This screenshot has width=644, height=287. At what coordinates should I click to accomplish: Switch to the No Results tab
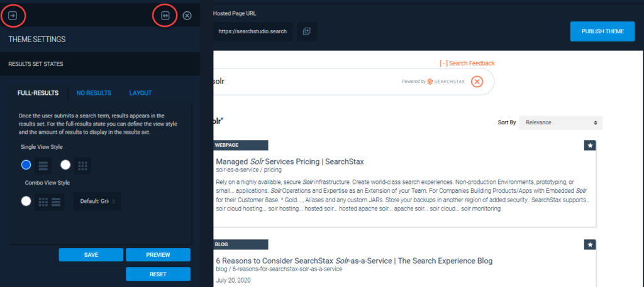(94, 93)
